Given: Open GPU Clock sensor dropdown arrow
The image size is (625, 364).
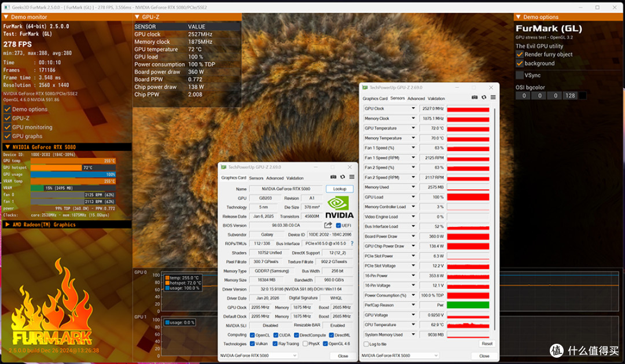Looking at the screenshot, I should 413,108.
